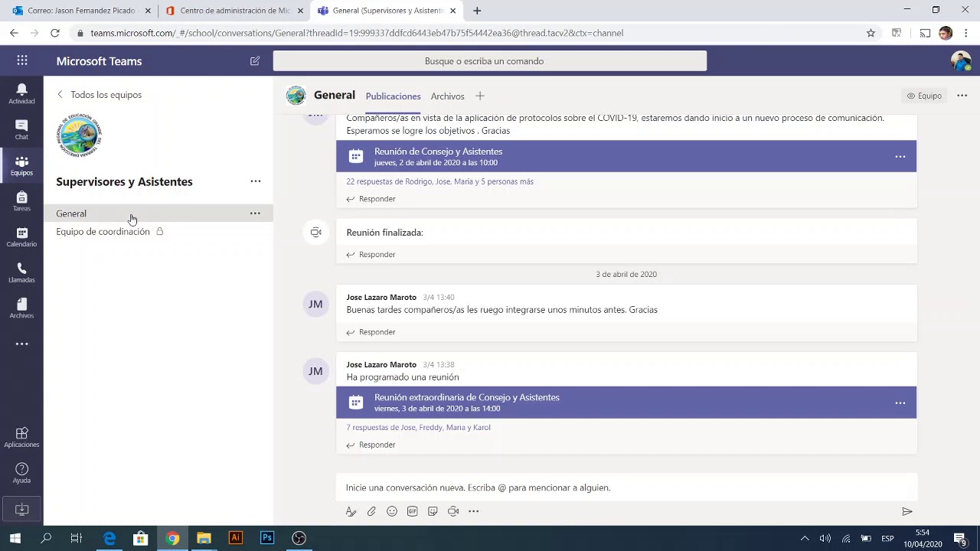Open Photoshop from the taskbar

[x=267, y=538]
